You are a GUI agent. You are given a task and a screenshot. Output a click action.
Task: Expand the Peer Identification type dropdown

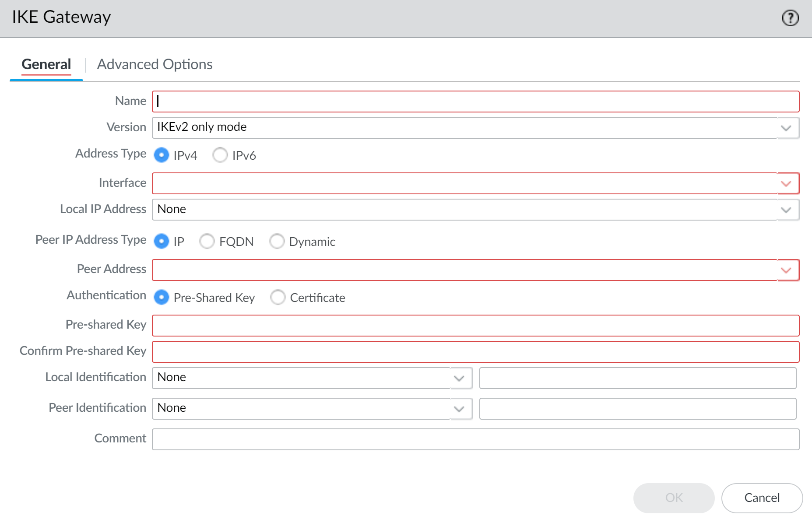click(459, 409)
